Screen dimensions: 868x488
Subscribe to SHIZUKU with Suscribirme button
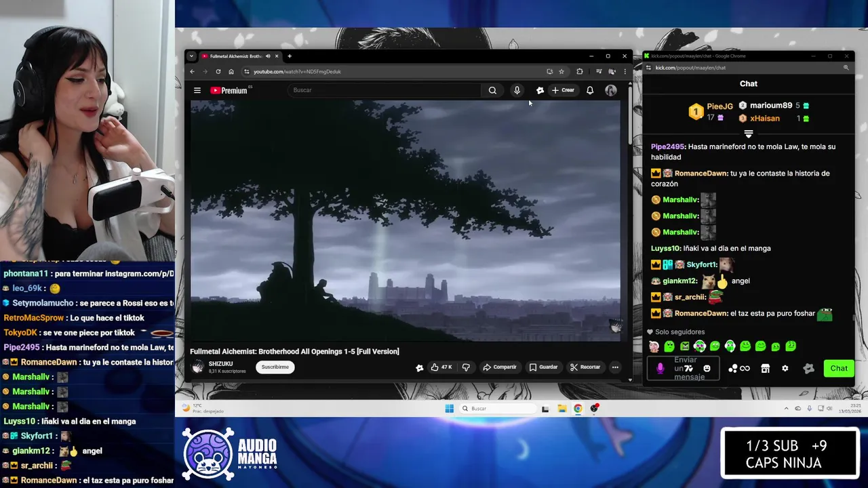tap(275, 367)
